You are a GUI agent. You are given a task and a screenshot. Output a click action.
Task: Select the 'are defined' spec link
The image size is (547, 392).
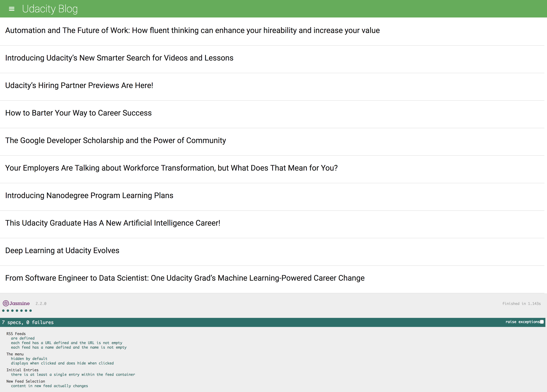click(23, 338)
